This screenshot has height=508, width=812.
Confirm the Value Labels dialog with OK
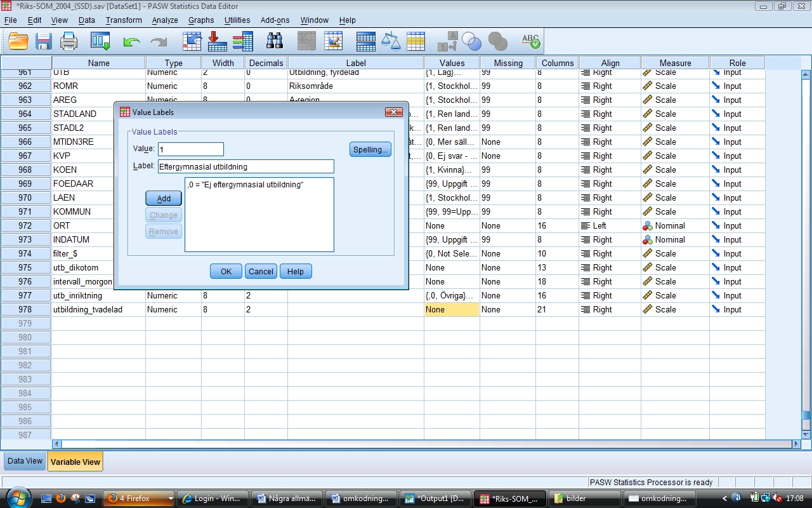[x=226, y=271]
